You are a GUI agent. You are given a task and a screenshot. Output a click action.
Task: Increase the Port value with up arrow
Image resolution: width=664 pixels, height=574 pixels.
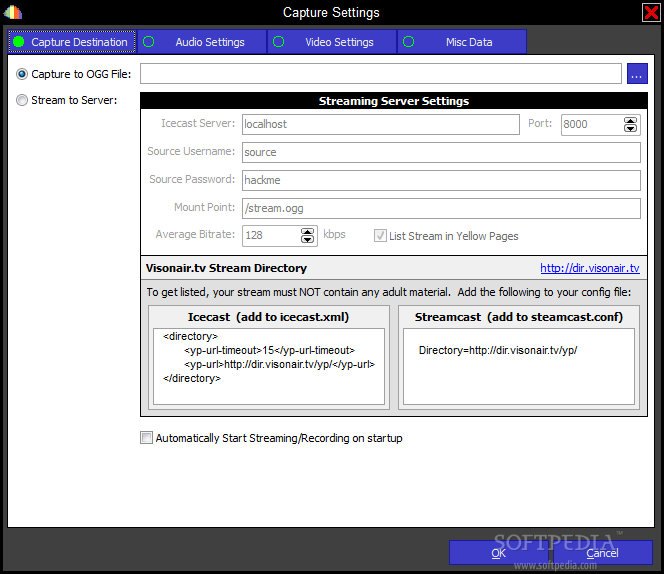point(630,121)
